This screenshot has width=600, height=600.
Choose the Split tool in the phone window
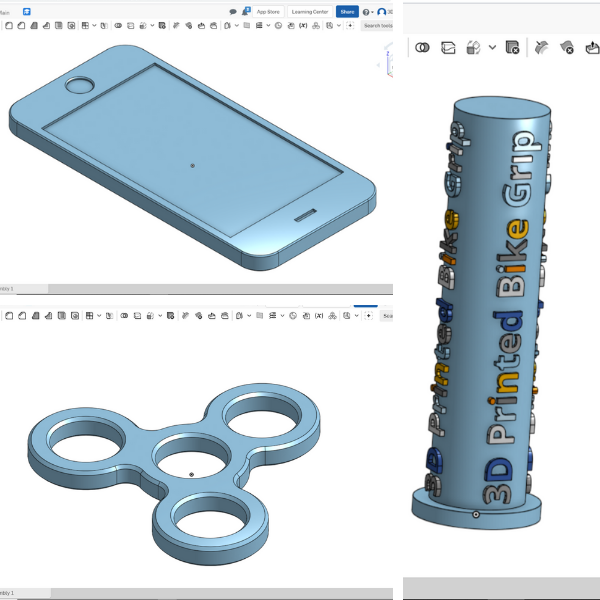130,26
